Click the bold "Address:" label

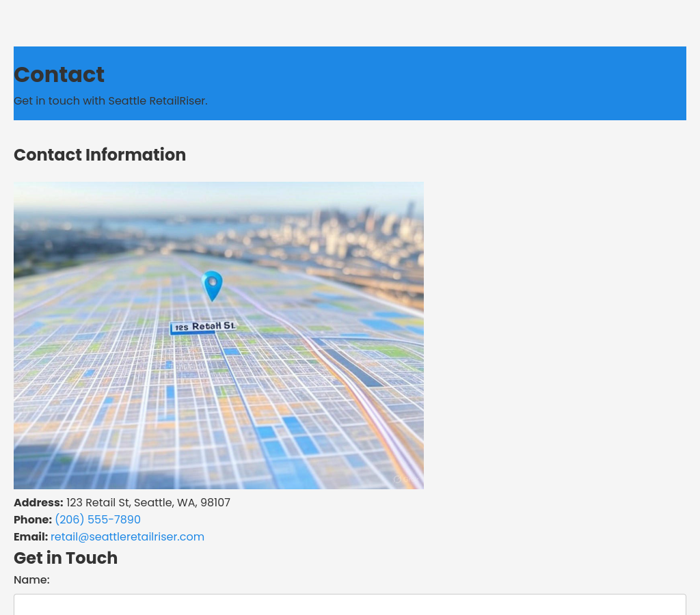(x=38, y=503)
